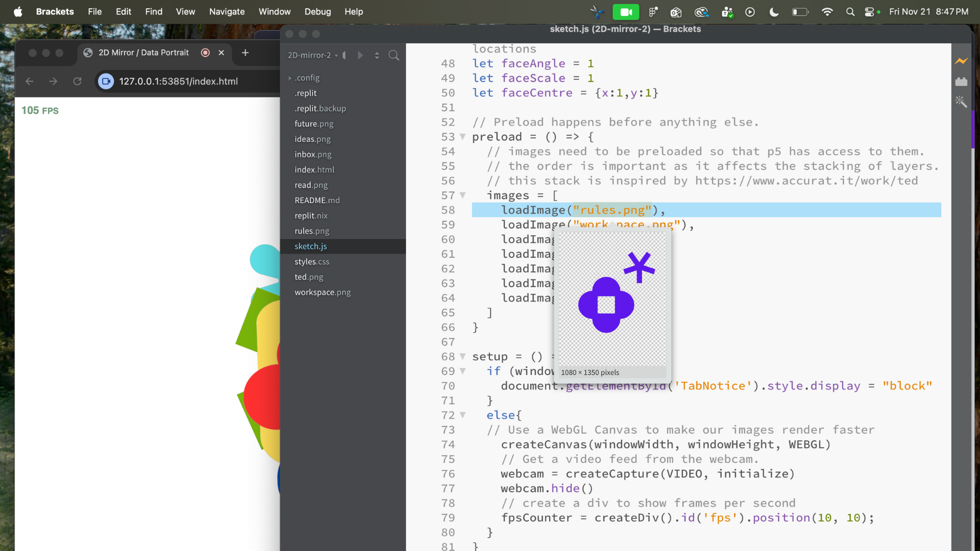Open Control Center toggles icon
Screen dimensions: 980x551
coord(869,12)
